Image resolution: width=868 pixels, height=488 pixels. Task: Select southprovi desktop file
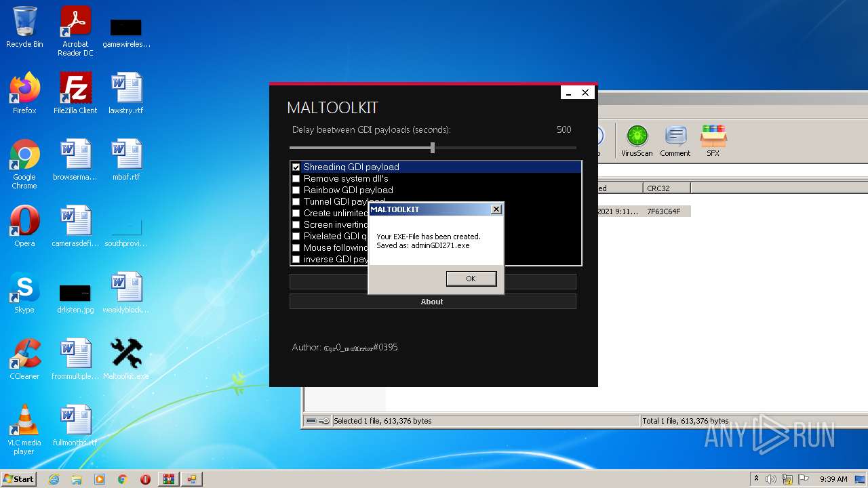126,230
